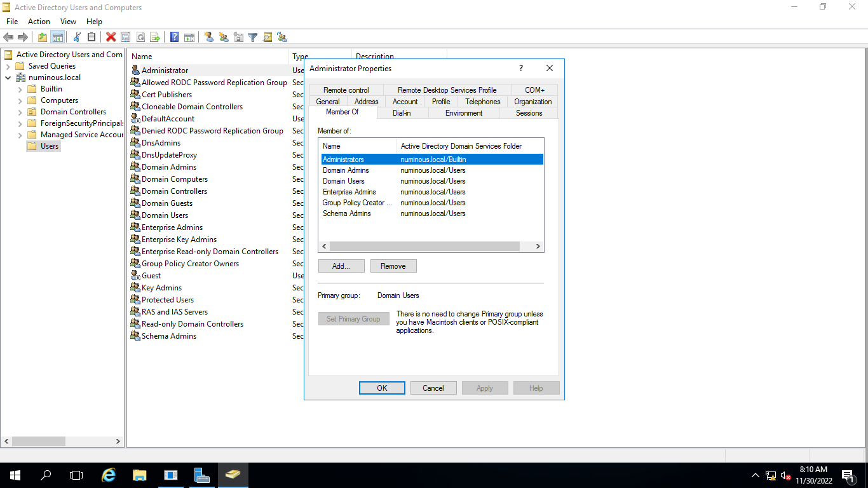Click the Refresh toolbar icon

coord(140,37)
